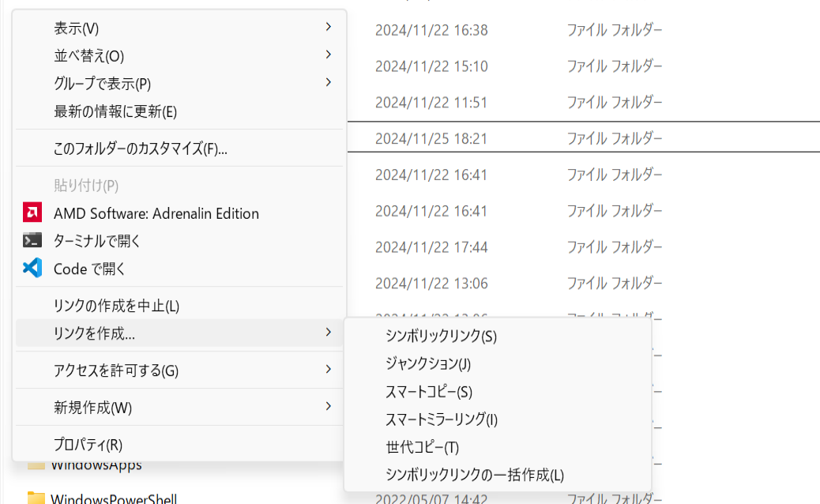Click the Windows Terminal icon beside ターミナルで開く
Screen dimensions: 820x504
coord(32,241)
